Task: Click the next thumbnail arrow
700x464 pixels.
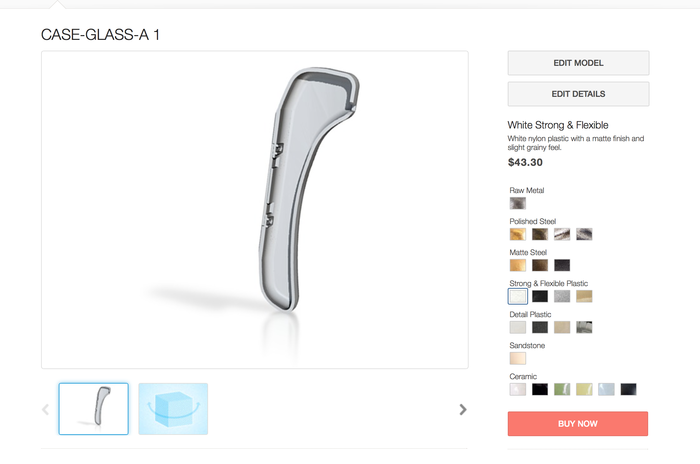Action: point(463,410)
